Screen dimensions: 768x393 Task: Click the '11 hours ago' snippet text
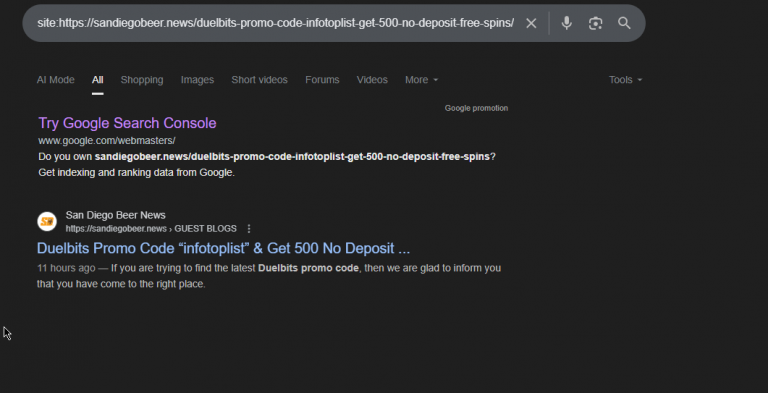pos(66,269)
